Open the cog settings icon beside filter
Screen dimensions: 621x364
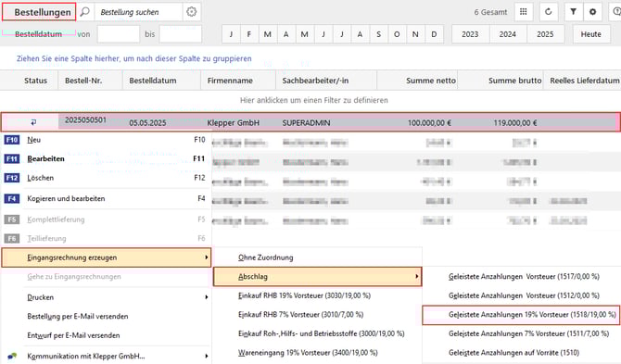pos(593,12)
